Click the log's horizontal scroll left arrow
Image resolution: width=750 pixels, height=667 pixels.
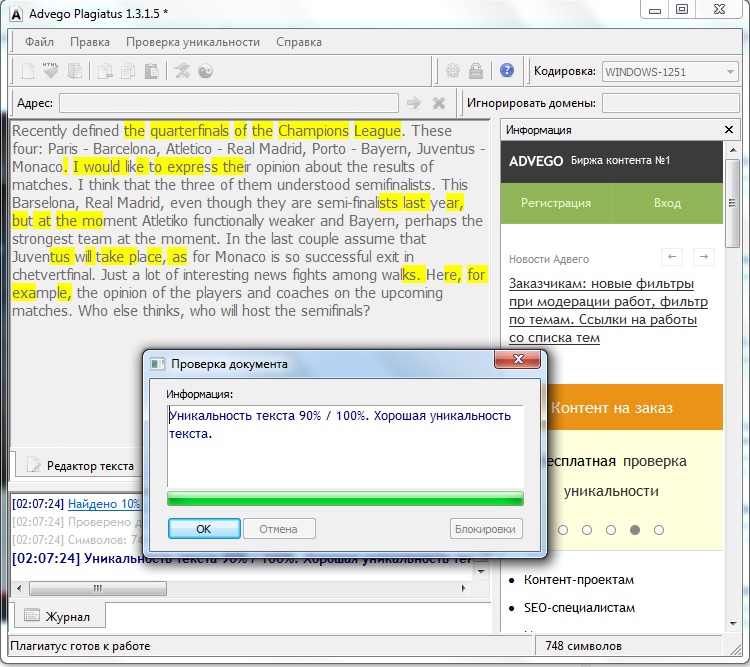19,588
